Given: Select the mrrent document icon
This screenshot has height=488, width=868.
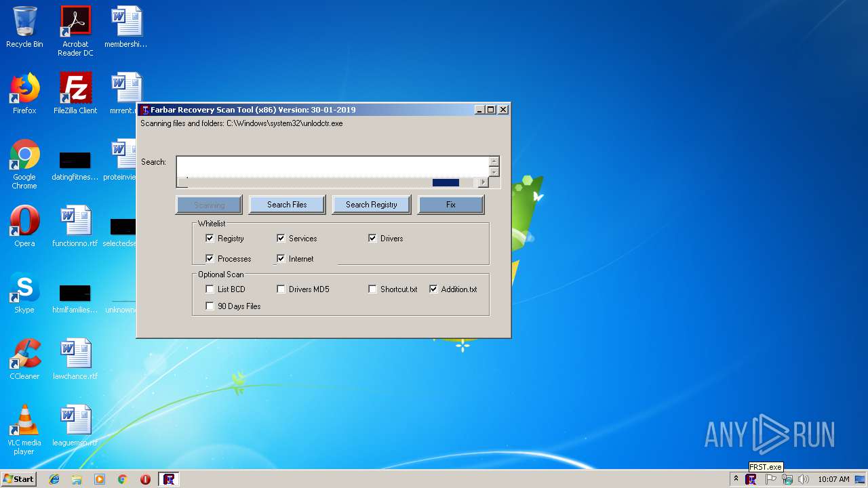Looking at the screenshot, I should coord(124,94).
